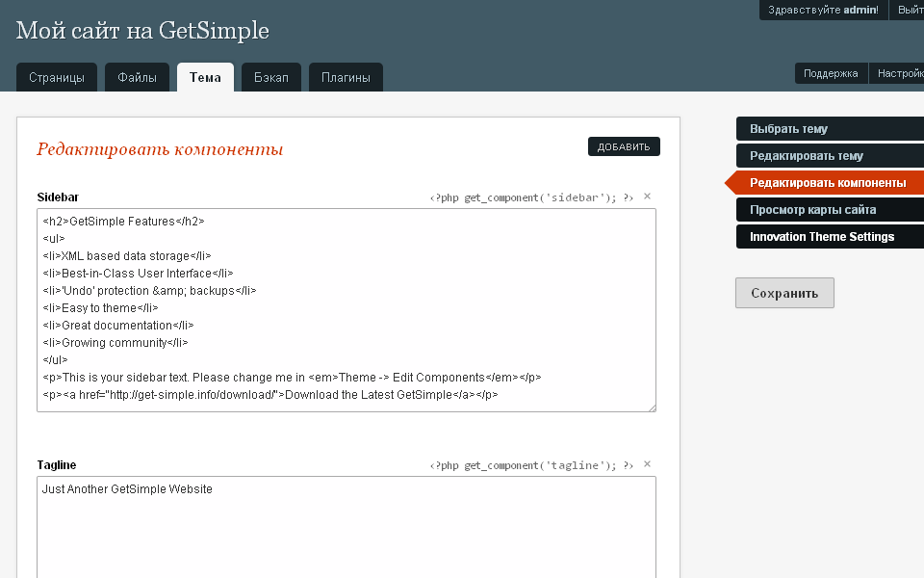This screenshot has width=924, height=578.
Task: Select Редактировать компоненты sidebar item
Action: pyautogui.click(x=828, y=183)
